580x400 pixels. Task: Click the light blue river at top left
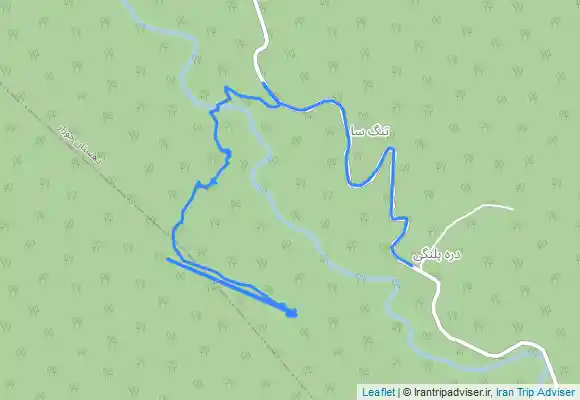(x=159, y=28)
